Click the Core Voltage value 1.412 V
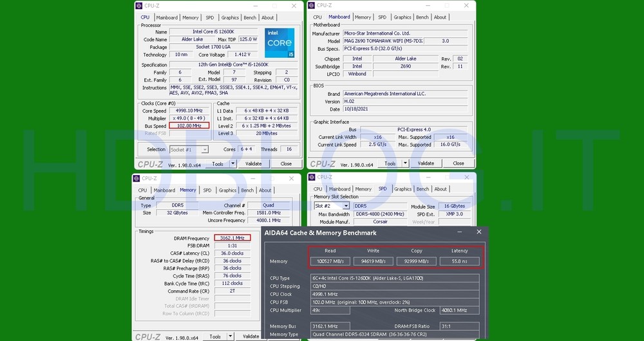 point(242,55)
